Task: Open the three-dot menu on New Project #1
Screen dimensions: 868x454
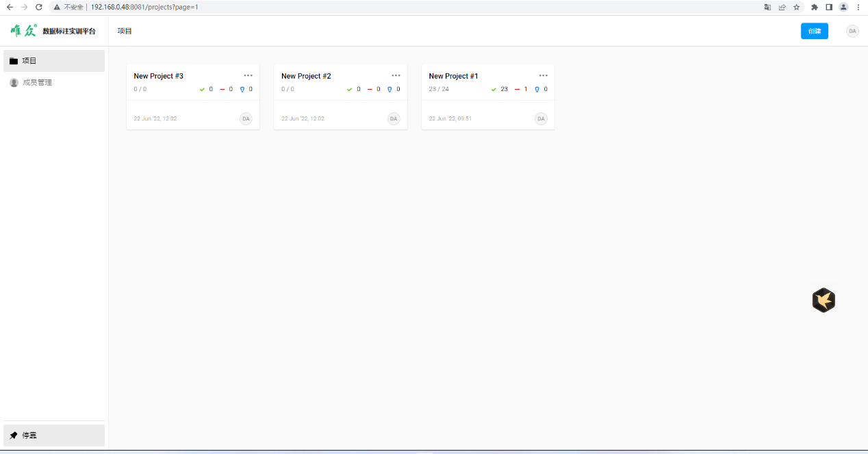Action: pos(543,75)
